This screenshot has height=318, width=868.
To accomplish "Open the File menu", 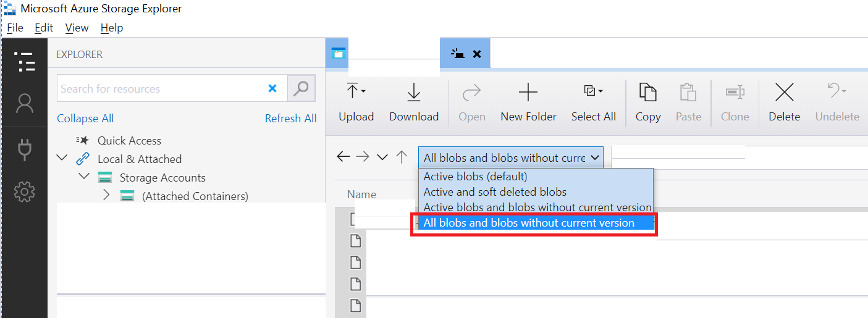I will [15, 28].
